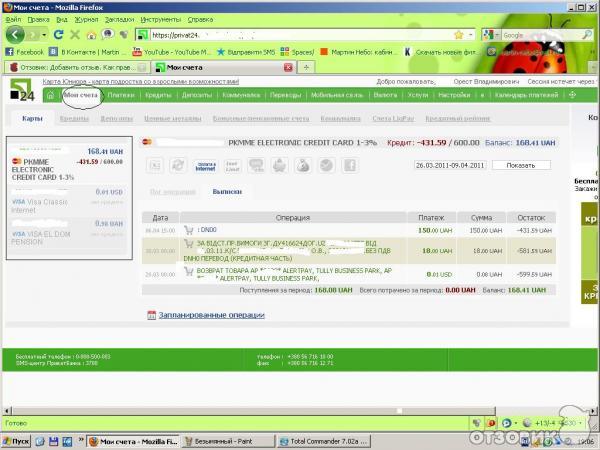Open the Депозиты menu item

pyautogui.click(x=197, y=95)
